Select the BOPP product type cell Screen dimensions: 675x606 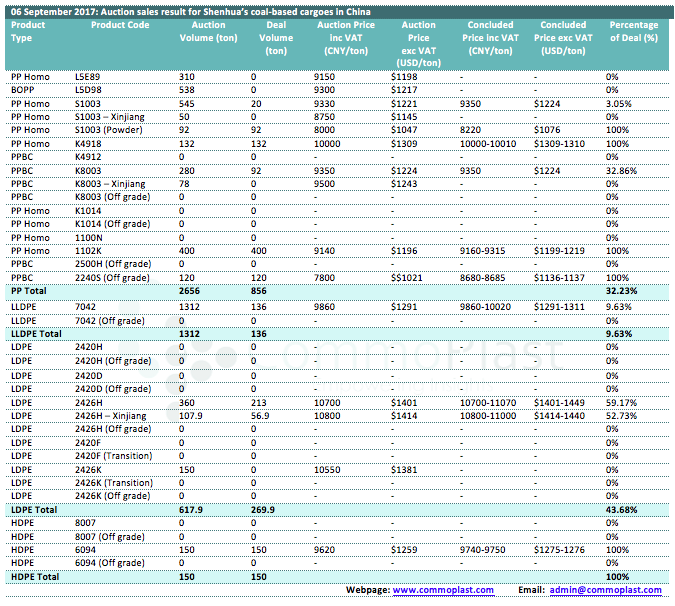(22, 90)
